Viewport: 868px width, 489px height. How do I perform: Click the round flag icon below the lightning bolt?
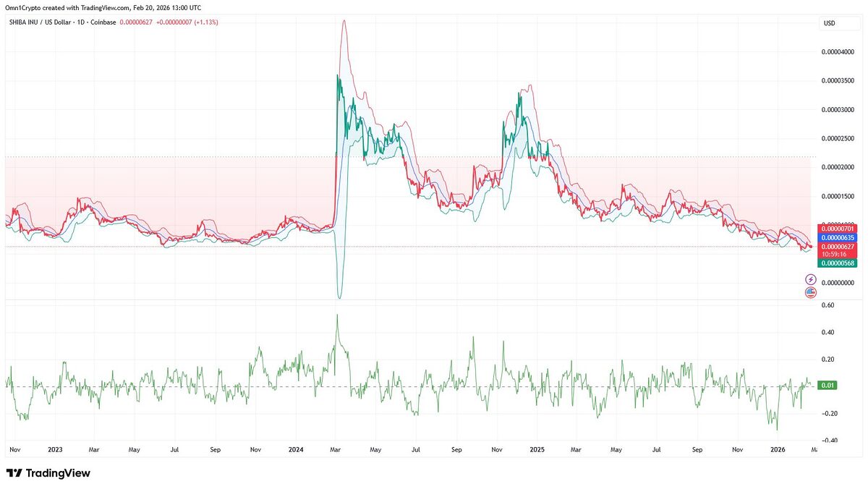810,292
